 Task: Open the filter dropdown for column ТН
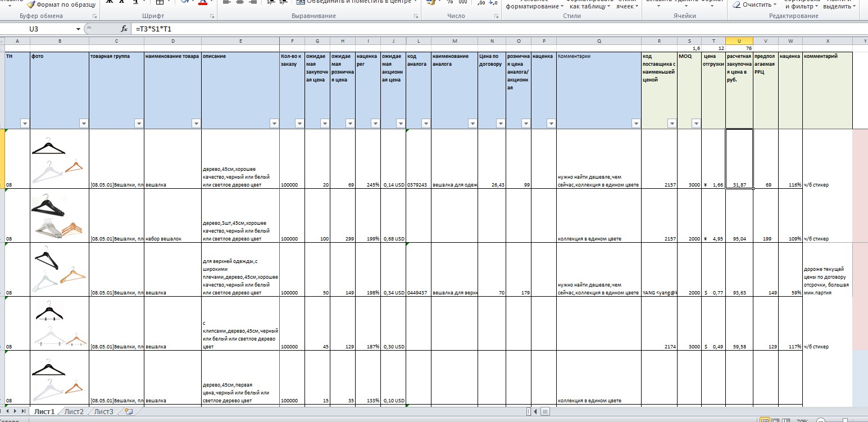(25, 123)
